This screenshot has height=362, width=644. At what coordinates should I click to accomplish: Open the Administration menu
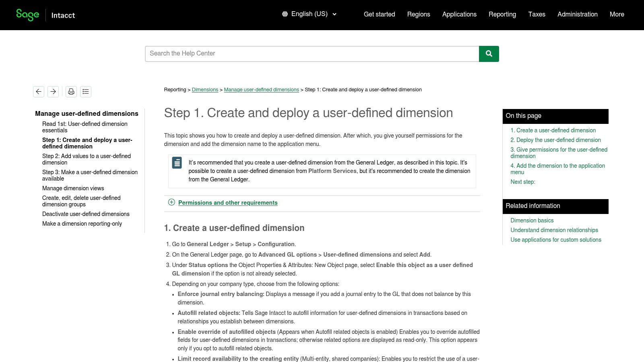578,14
